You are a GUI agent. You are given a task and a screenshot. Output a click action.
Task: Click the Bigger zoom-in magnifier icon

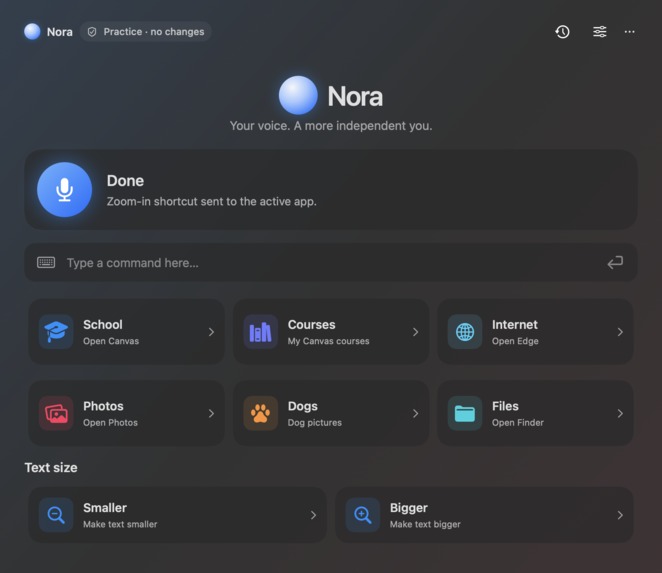(363, 515)
